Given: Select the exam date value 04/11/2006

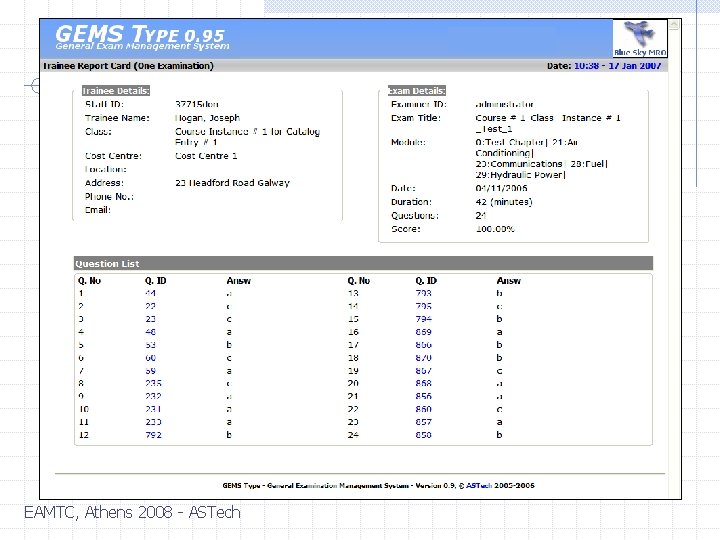Looking at the screenshot, I should pos(501,188).
